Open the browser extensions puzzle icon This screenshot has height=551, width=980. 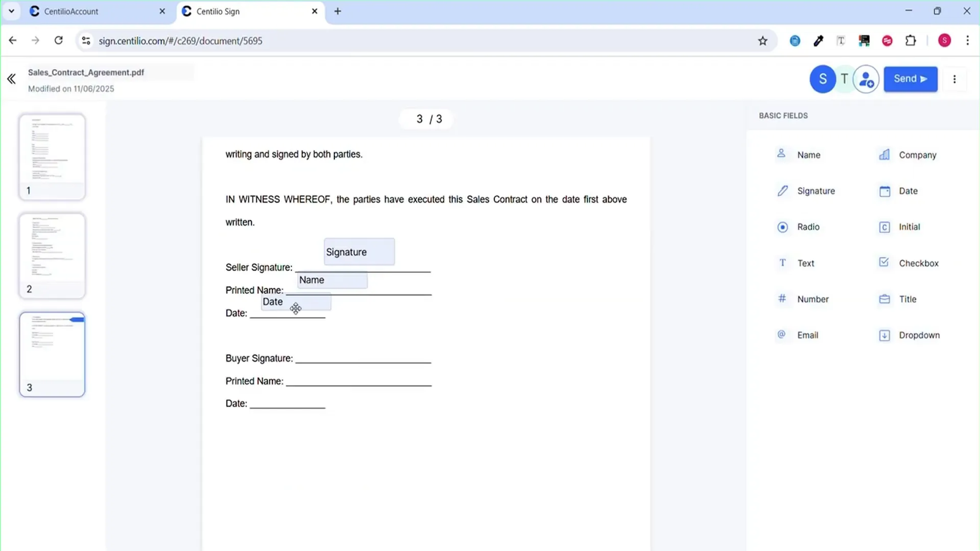911,41
